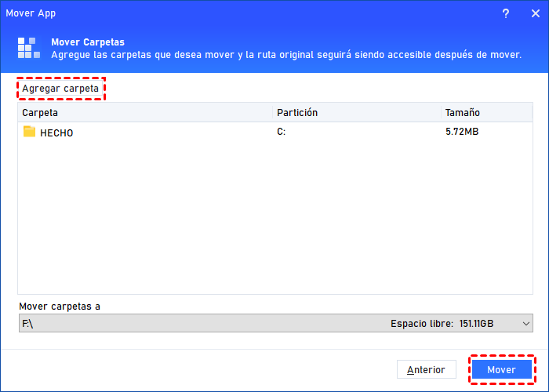This screenshot has width=549, height=392.
Task: Click the Mover button
Action: pos(501,369)
